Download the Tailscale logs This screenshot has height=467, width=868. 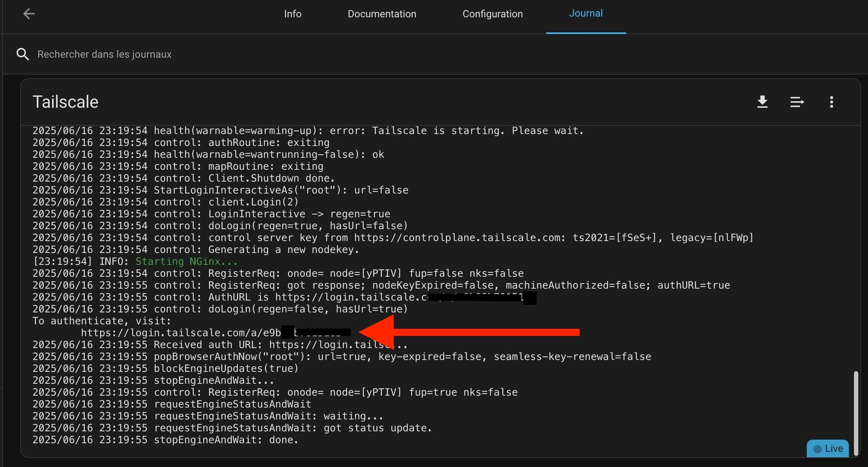point(762,102)
